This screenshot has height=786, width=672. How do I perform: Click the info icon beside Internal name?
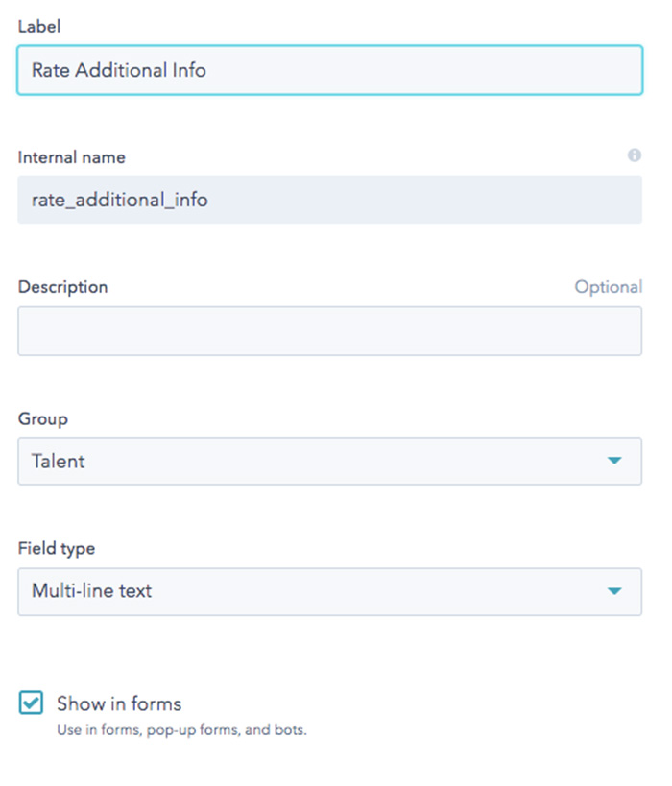click(634, 155)
